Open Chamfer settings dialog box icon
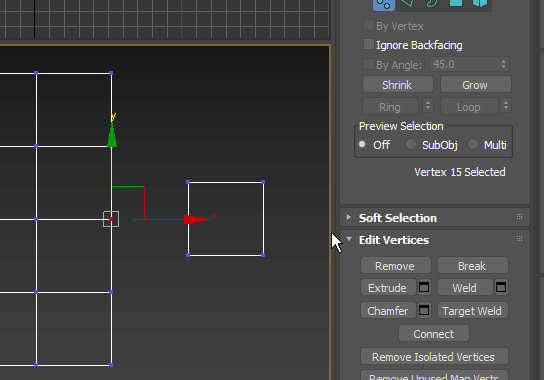The height and width of the screenshot is (380, 544). pyautogui.click(x=424, y=310)
